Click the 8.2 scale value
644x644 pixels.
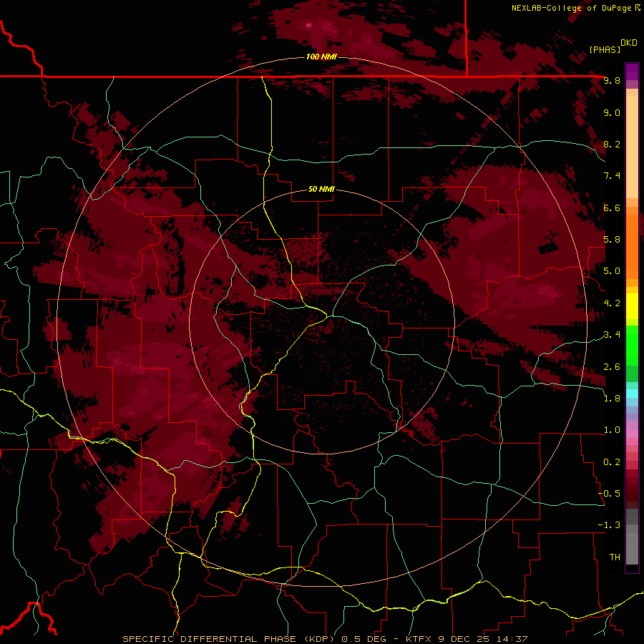point(612,144)
